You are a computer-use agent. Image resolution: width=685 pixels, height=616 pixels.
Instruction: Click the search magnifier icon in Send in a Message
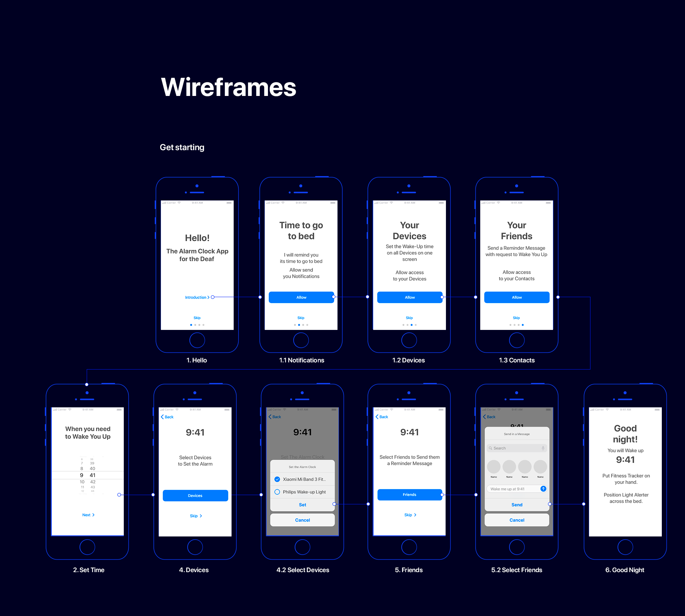tap(491, 448)
